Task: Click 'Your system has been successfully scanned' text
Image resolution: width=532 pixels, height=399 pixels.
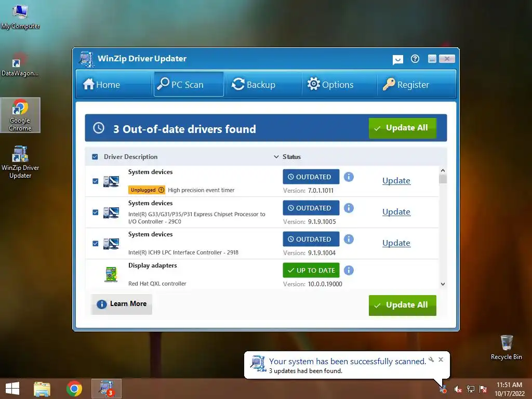Action: [348, 362]
